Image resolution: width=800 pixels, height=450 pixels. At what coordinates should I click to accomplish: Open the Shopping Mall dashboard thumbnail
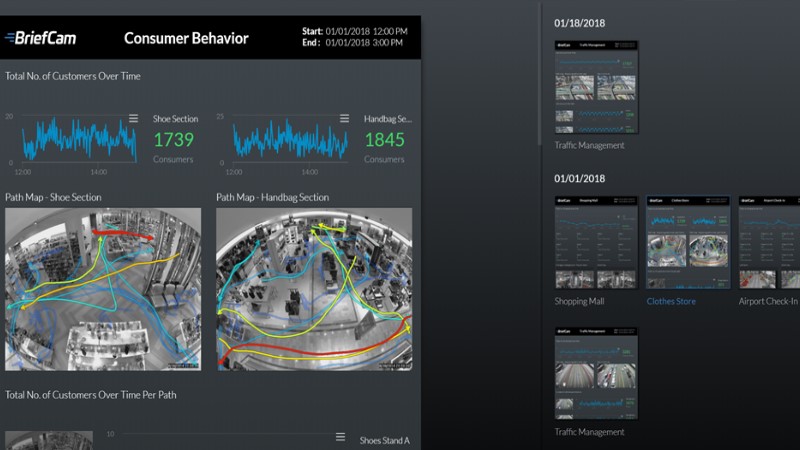tap(596, 242)
